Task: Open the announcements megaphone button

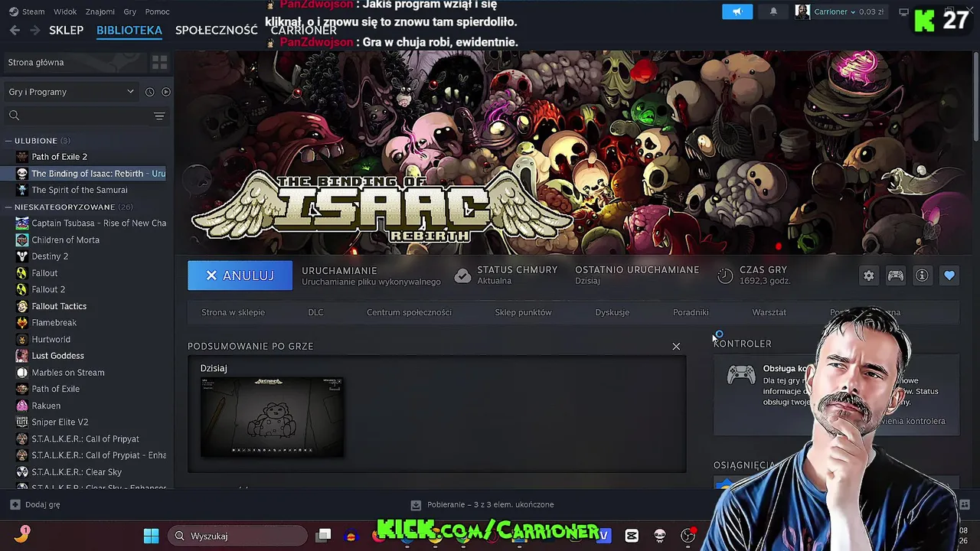Action: [737, 11]
